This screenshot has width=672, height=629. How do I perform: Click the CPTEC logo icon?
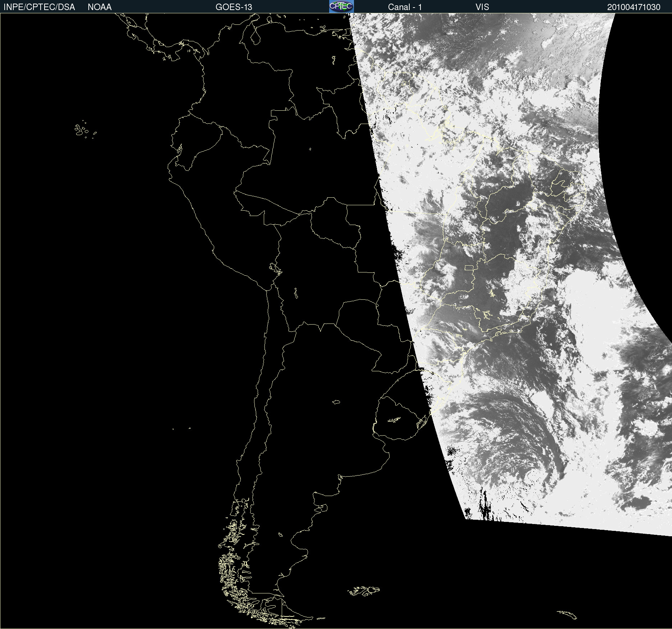341,6
